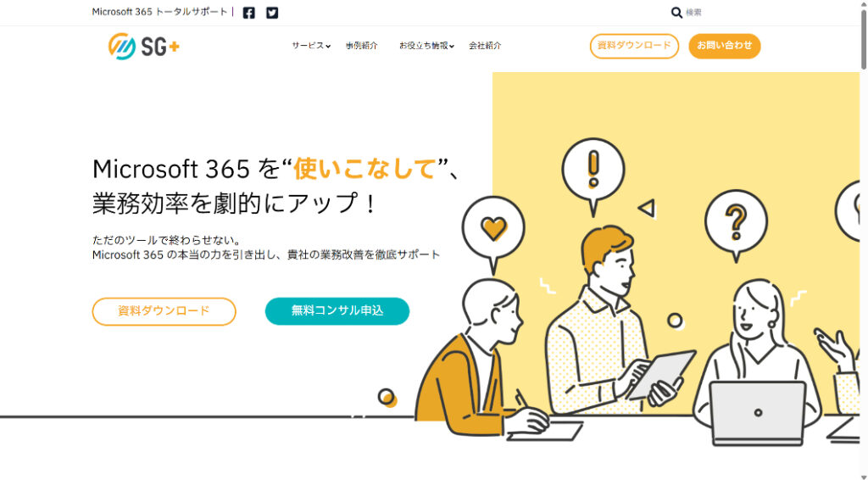Click the header 資料ダウンロード button

pyautogui.click(x=634, y=46)
